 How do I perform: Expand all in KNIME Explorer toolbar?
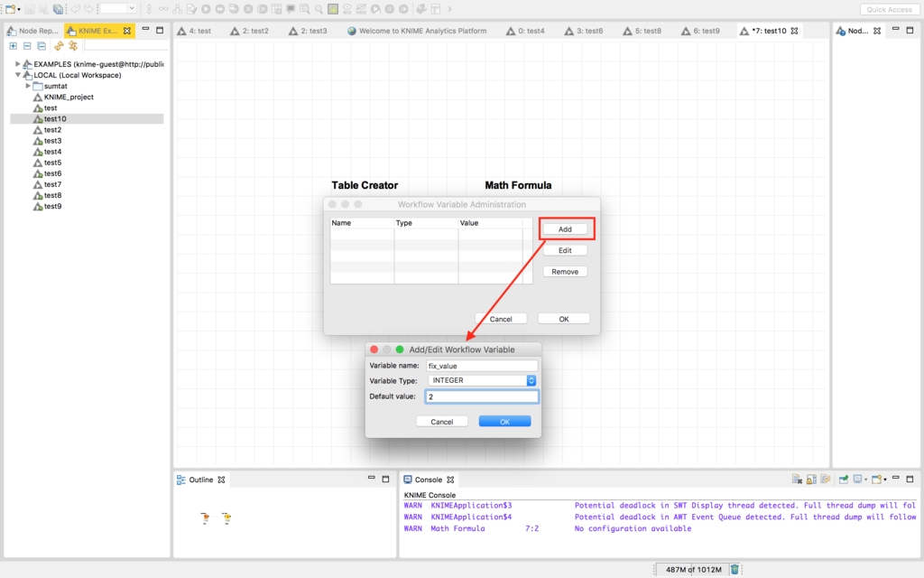click(13, 46)
